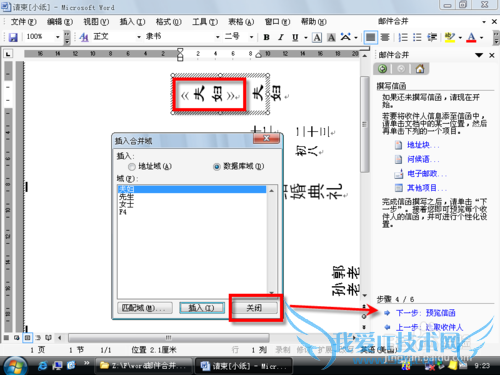Image resolution: width=500 pixels, height=375 pixels.
Task: Open the 编辑 menu
Action: pos(60,22)
